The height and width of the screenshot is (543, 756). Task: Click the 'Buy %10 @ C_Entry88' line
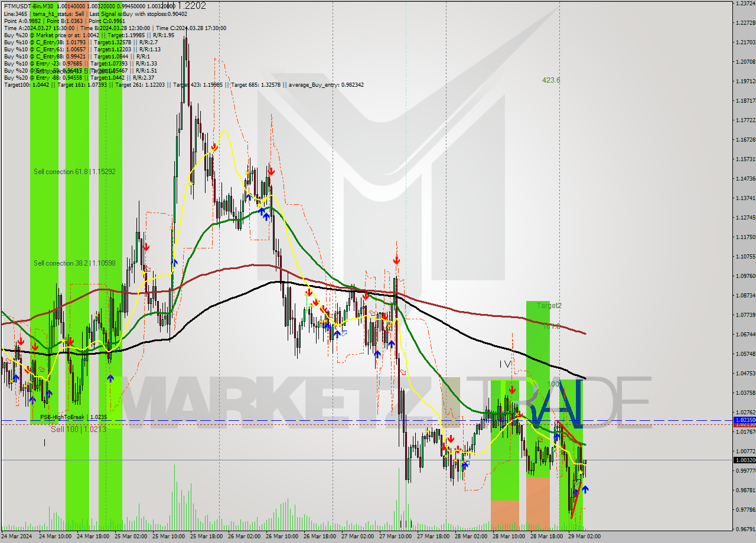pos(77,56)
